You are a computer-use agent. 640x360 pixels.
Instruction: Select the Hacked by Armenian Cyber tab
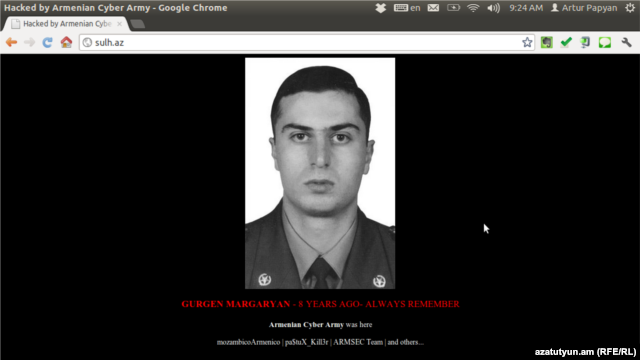click(67, 24)
